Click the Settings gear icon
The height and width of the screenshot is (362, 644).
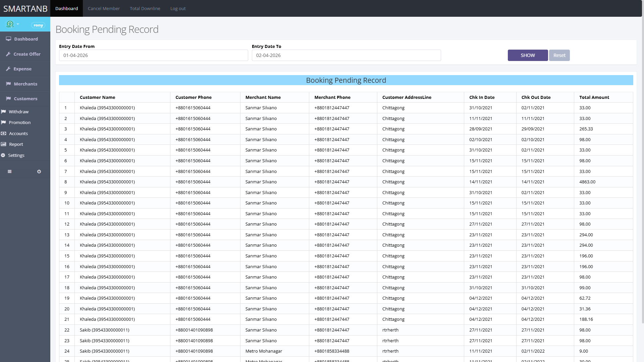pos(3,156)
